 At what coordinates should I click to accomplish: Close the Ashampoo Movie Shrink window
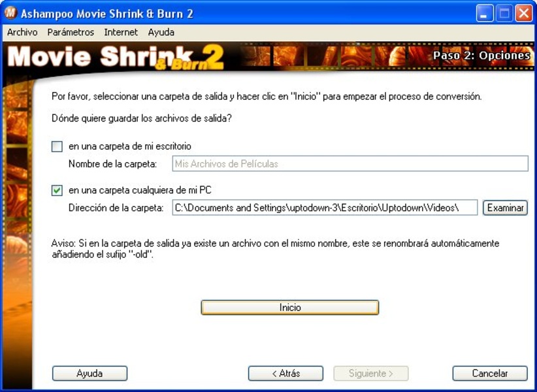(x=524, y=14)
